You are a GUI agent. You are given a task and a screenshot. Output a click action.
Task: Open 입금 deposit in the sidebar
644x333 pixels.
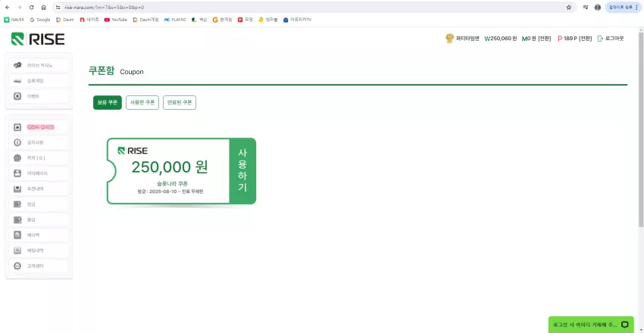coord(39,204)
